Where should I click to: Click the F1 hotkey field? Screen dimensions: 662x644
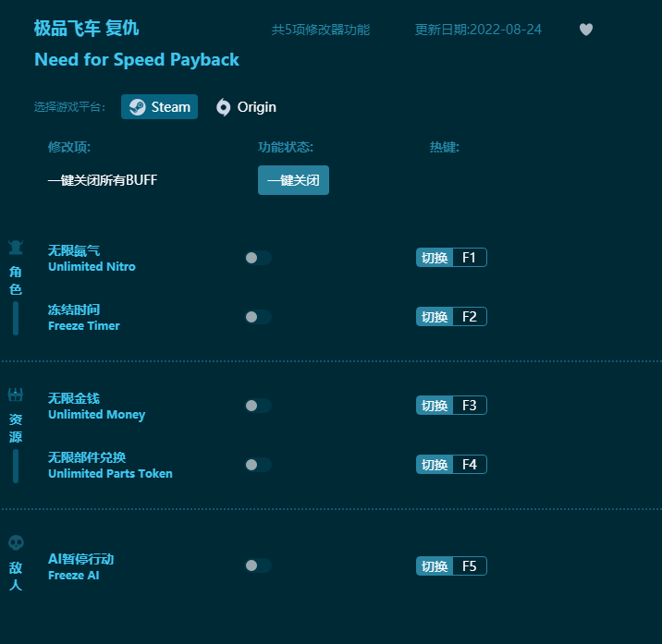pyautogui.click(x=470, y=258)
